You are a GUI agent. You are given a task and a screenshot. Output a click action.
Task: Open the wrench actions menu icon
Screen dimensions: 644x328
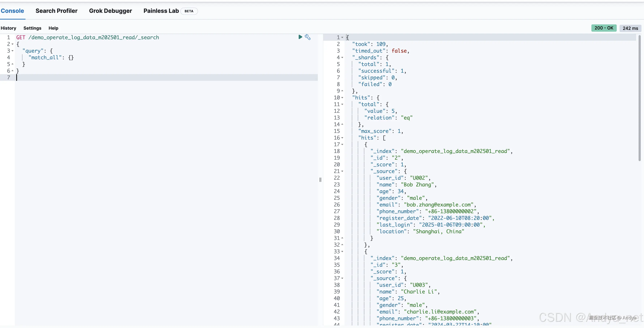(x=308, y=37)
